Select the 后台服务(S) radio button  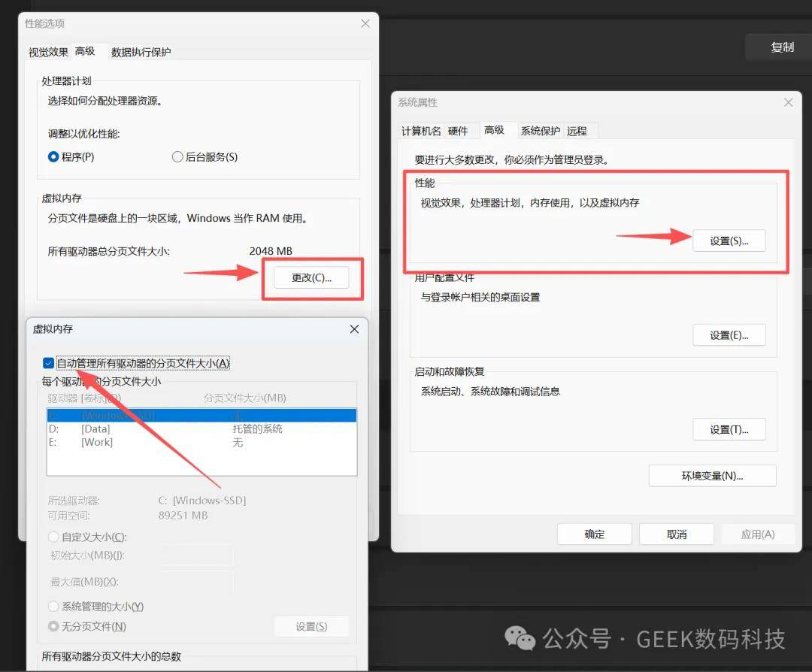tap(177, 157)
